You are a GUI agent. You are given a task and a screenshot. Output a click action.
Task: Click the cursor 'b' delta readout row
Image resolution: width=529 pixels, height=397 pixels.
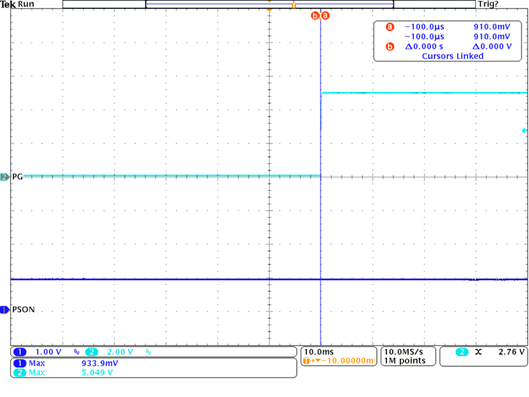click(x=449, y=46)
